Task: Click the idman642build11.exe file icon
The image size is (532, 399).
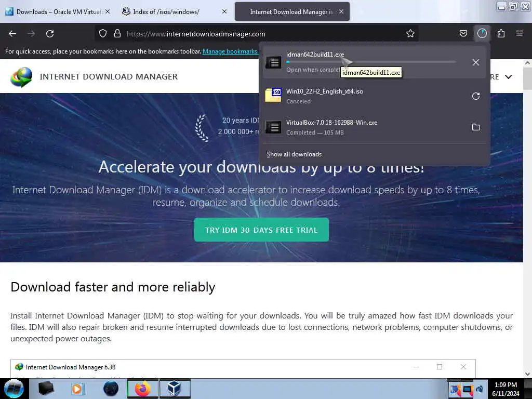Action: pyautogui.click(x=273, y=62)
